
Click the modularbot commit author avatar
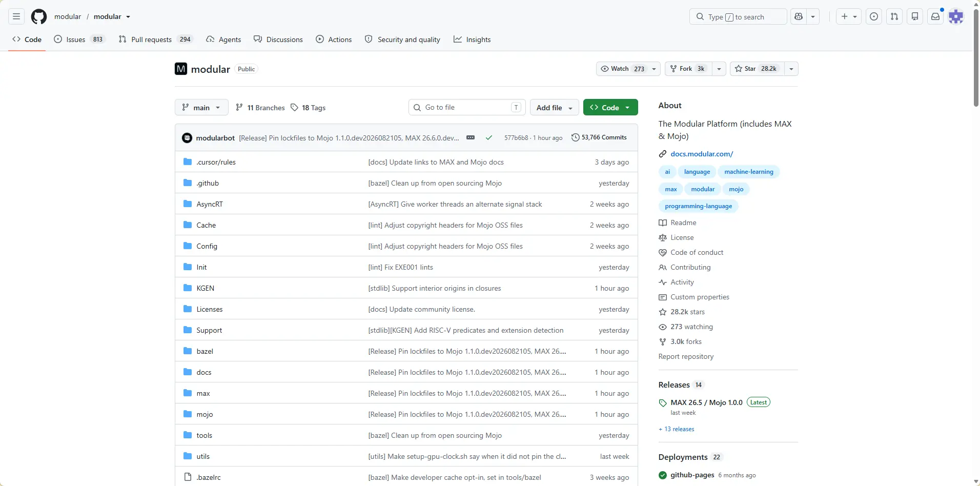[187, 137]
